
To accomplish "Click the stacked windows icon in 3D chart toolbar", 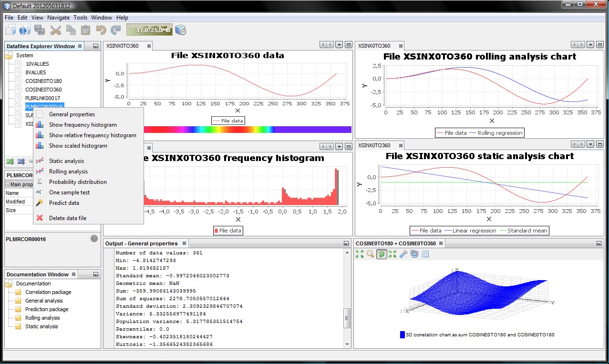I will point(414,254).
